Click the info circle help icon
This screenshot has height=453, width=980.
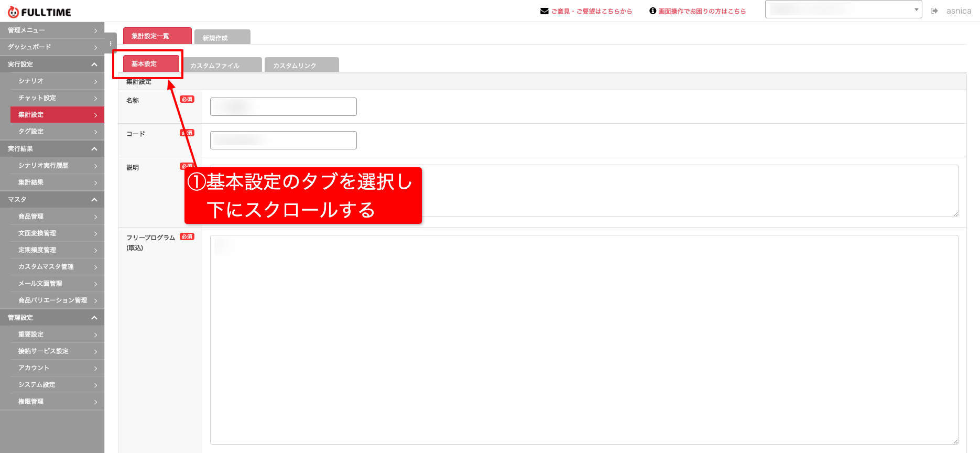(653, 10)
